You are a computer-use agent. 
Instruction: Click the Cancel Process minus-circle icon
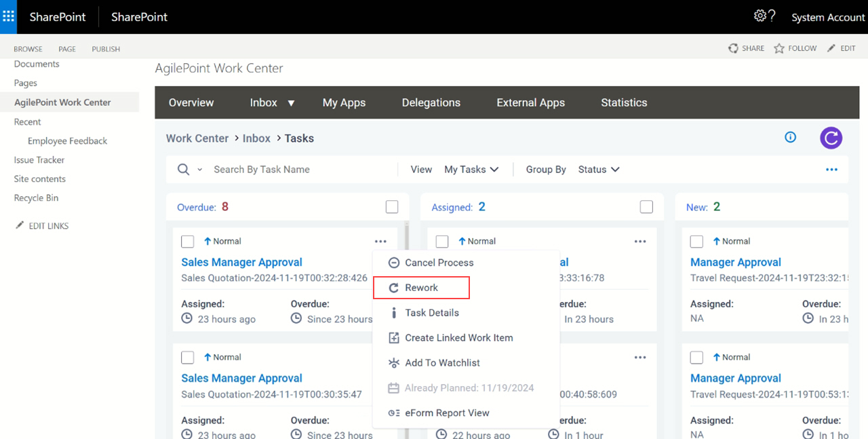tap(393, 263)
